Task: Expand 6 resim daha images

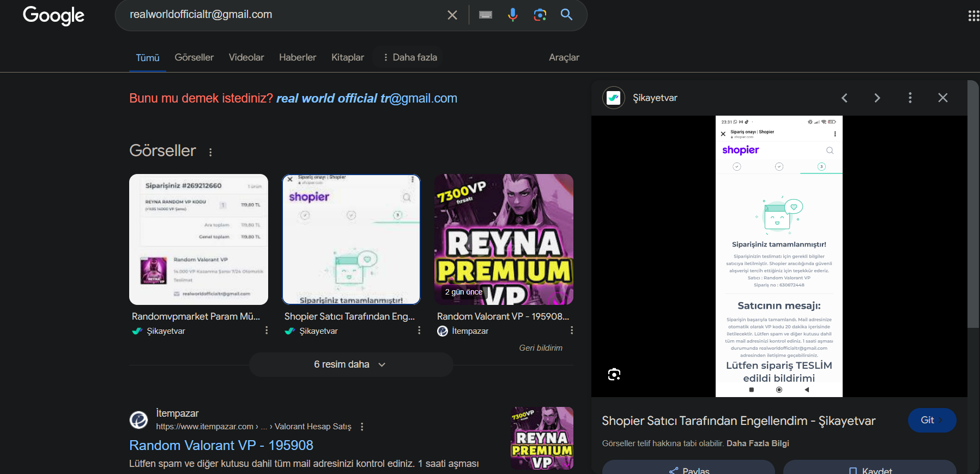Action: 351,364
